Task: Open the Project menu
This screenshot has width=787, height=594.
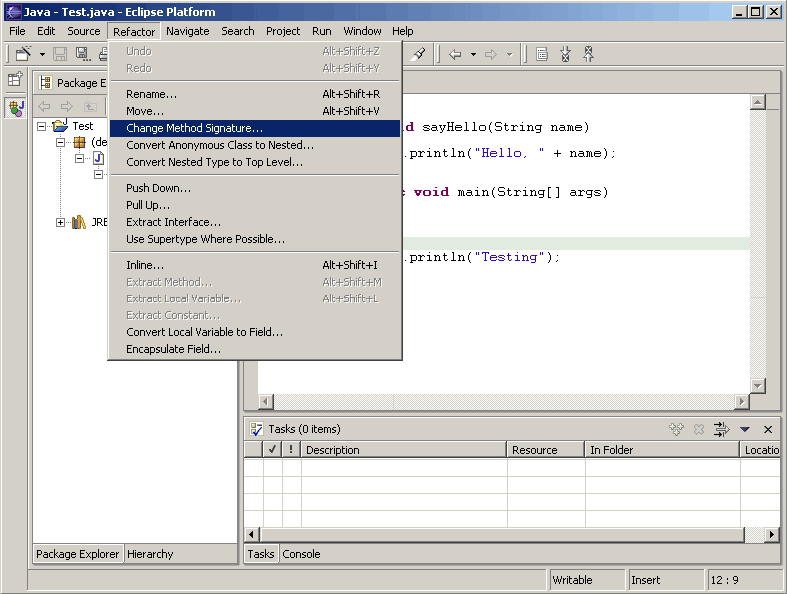Action: (283, 31)
